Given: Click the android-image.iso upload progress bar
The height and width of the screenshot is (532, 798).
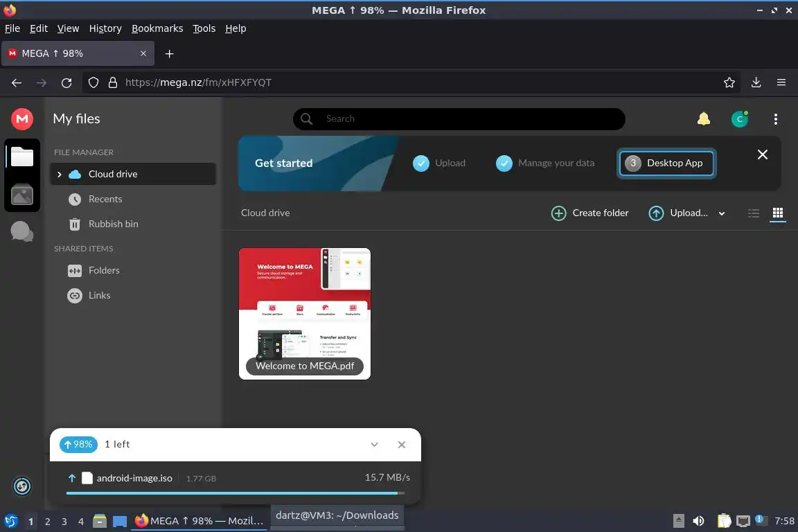Looking at the screenshot, I should [x=235, y=493].
